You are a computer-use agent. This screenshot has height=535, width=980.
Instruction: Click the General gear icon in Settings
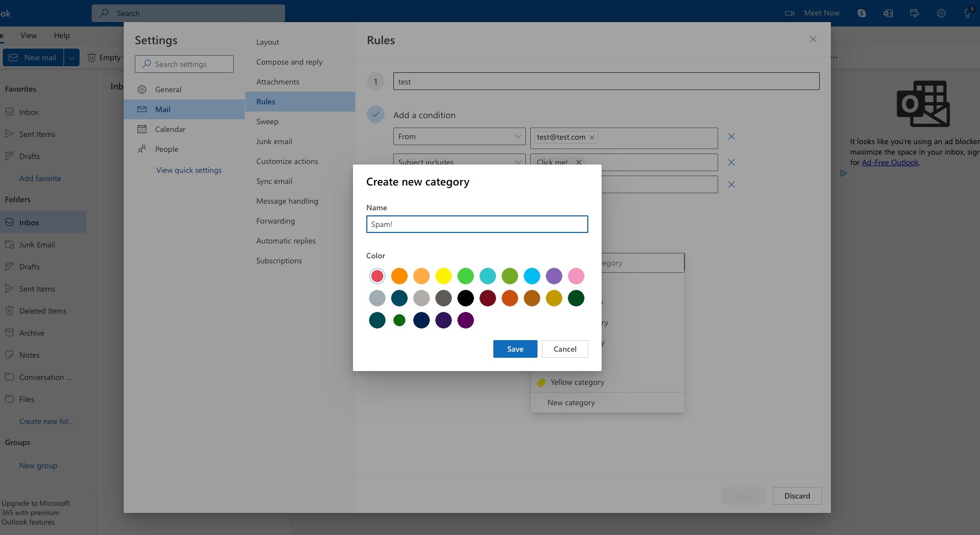pos(142,89)
